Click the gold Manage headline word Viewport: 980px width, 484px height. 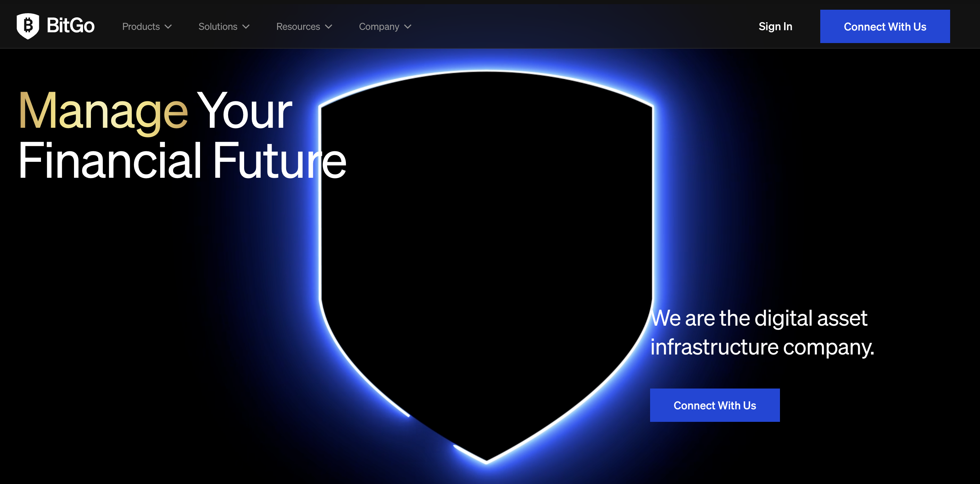[103, 114]
